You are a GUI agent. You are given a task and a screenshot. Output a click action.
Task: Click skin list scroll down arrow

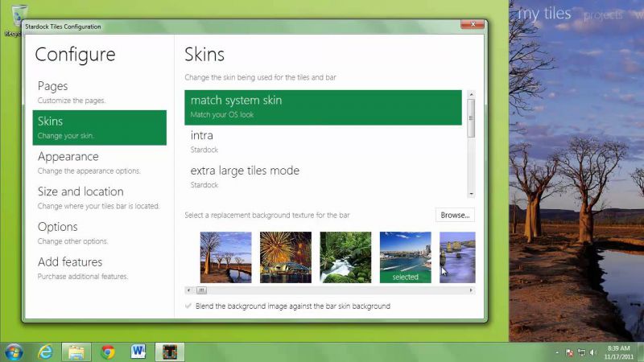click(x=471, y=194)
